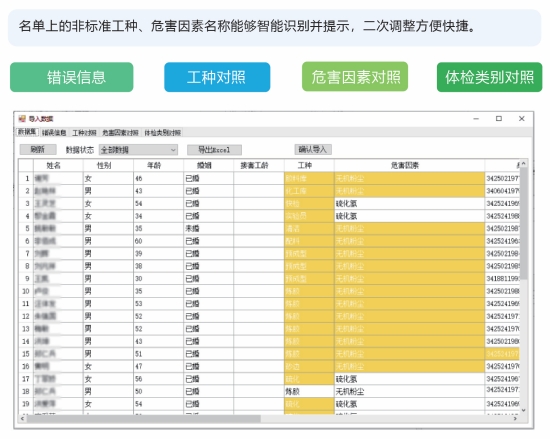
Task: Click row 5 婚姻 cell 未婚
Action: (x=208, y=229)
